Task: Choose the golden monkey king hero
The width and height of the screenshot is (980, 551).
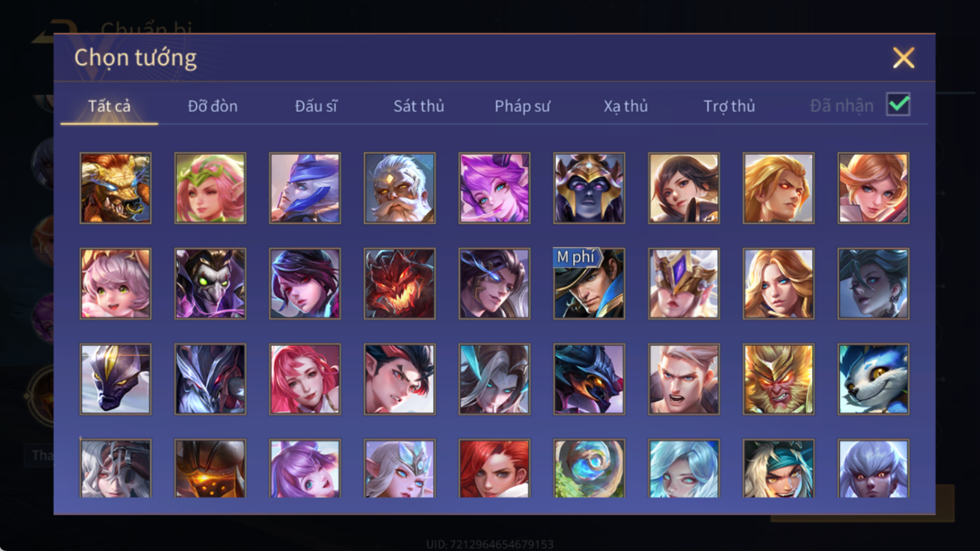Action: (779, 379)
